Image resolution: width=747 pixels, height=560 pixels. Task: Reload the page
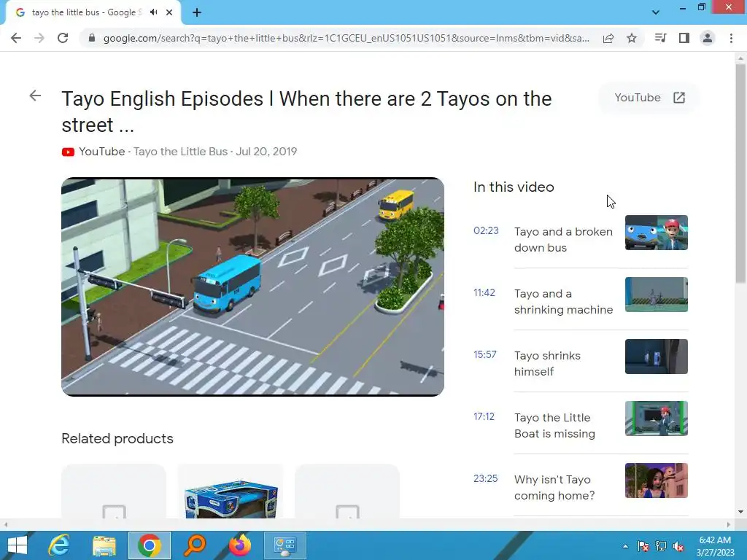63,38
